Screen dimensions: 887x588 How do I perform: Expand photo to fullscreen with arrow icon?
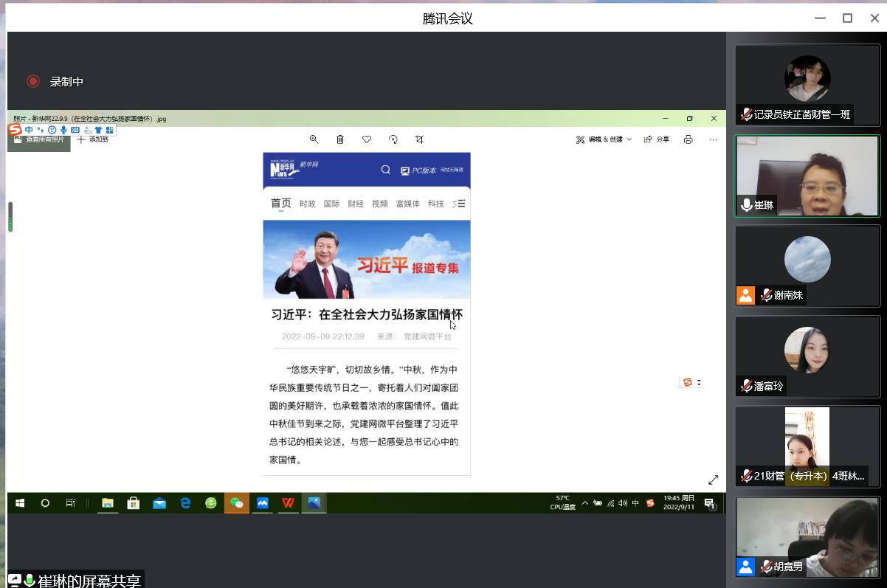[x=714, y=480]
